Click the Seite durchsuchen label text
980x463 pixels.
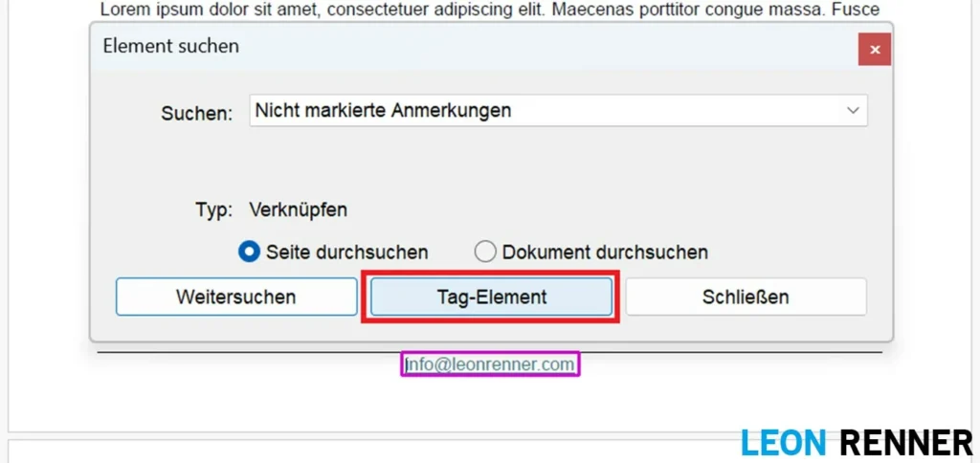[346, 253]
